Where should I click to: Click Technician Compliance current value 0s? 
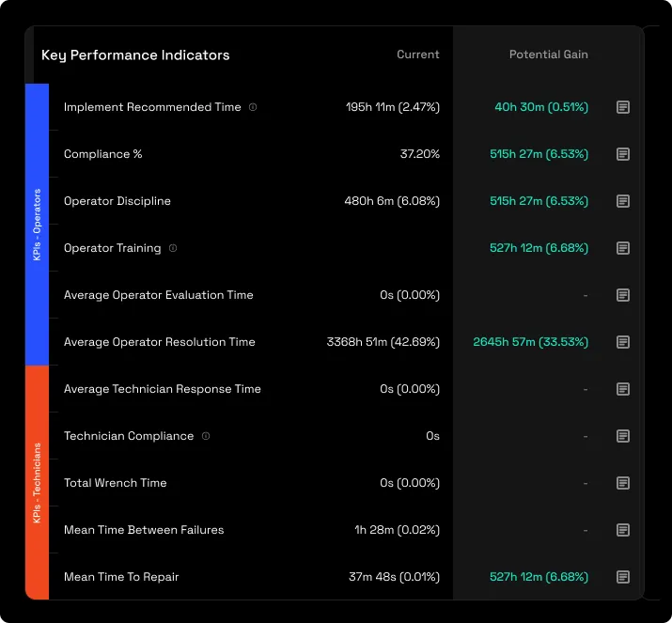pyautogui.click(x=432, y=436)
